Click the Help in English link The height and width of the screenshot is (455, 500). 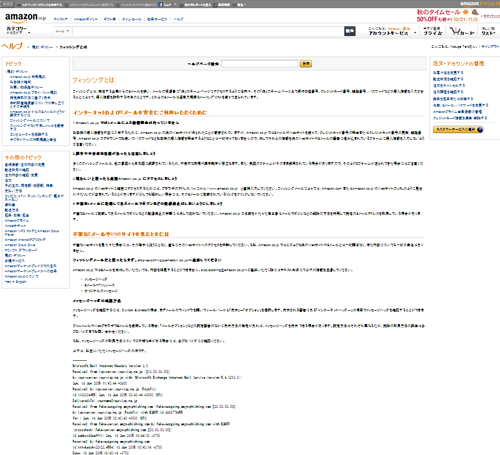pyautogui.click(x=15, y=282)
